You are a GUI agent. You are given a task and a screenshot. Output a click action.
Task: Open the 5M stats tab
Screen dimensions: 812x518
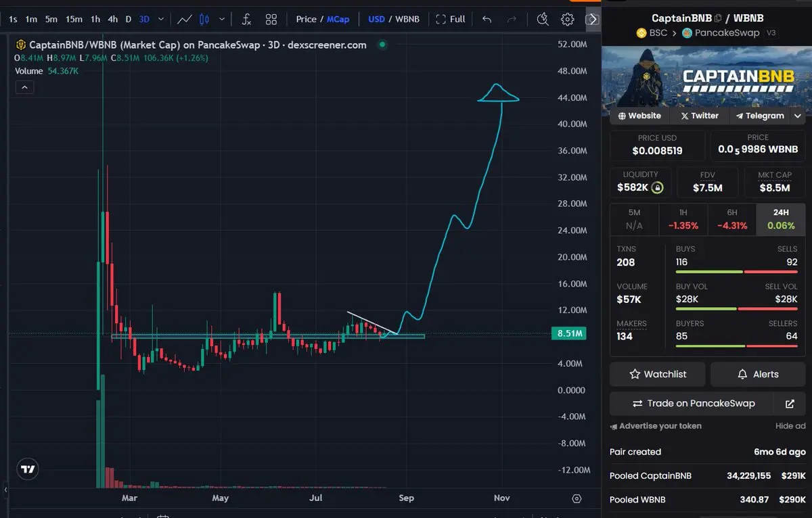635,218
